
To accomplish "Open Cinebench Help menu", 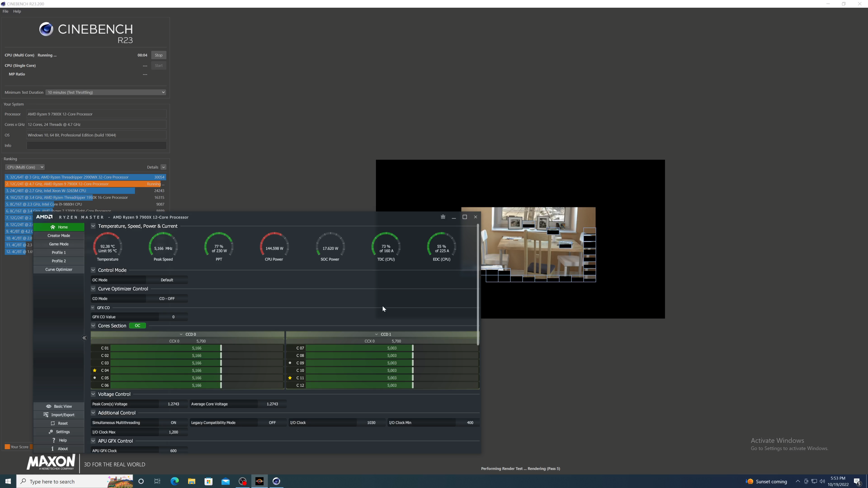I will (x=17, y=11).
